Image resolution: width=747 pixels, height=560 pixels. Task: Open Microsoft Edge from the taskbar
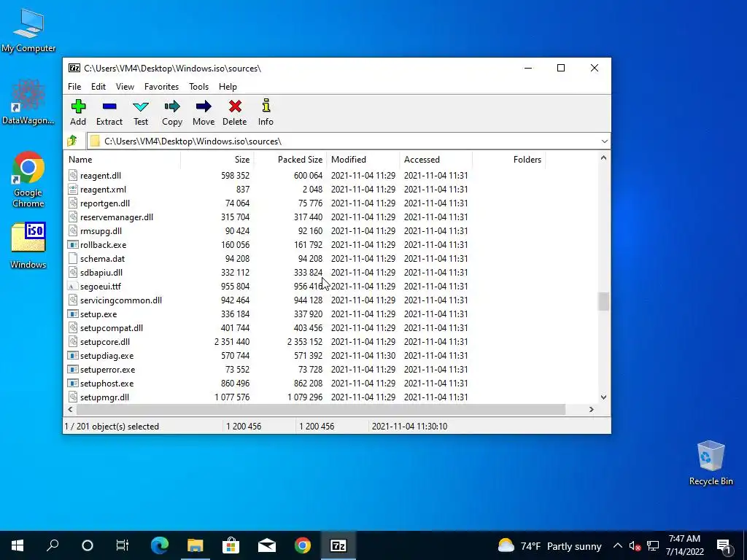[160, 545]
